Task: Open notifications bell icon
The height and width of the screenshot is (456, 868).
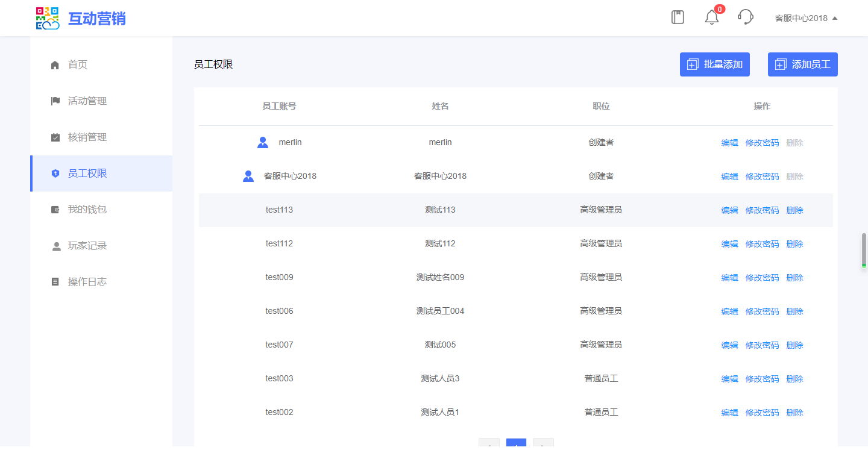Action: (712, 17)
